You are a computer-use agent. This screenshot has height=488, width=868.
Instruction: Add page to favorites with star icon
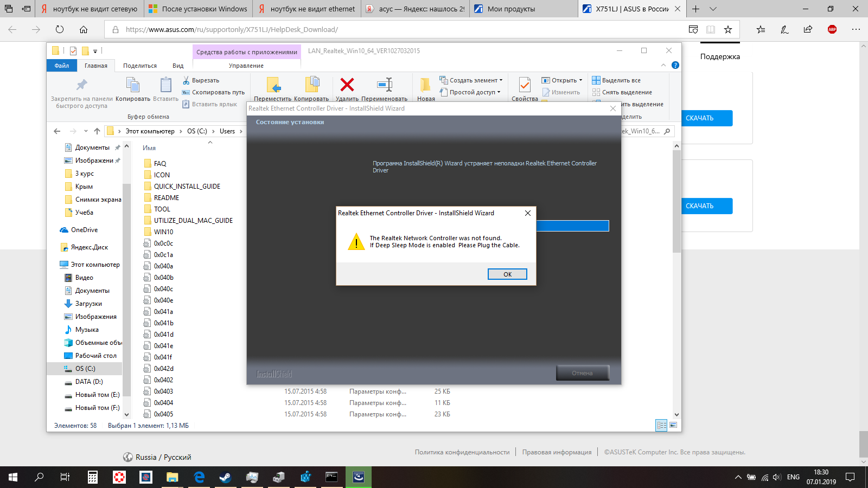click(x=728, y=29)
